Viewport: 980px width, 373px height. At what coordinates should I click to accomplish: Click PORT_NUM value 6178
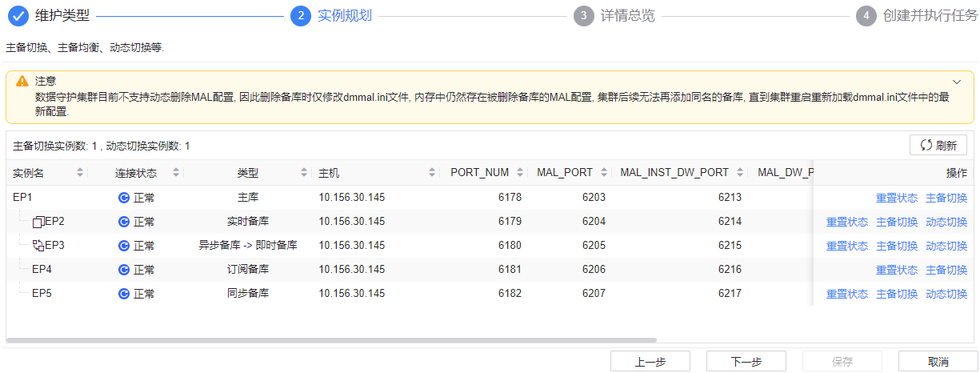[510, 198]
